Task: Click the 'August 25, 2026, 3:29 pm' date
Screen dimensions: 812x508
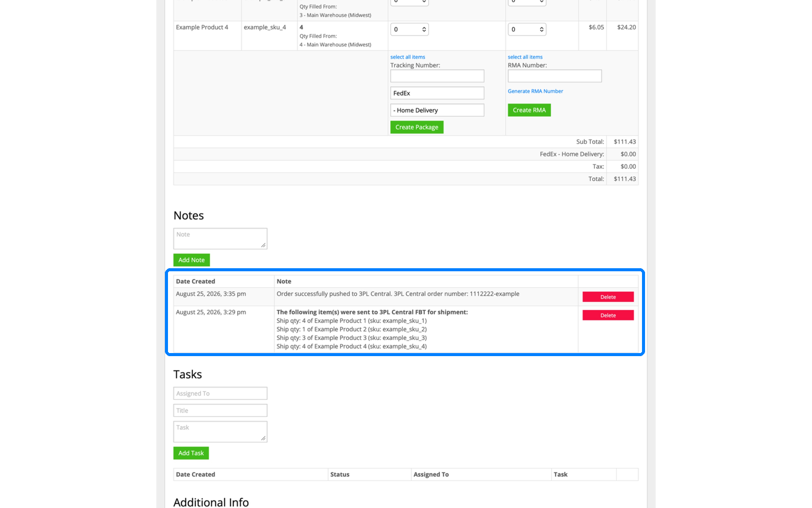Action: (211, 312)
